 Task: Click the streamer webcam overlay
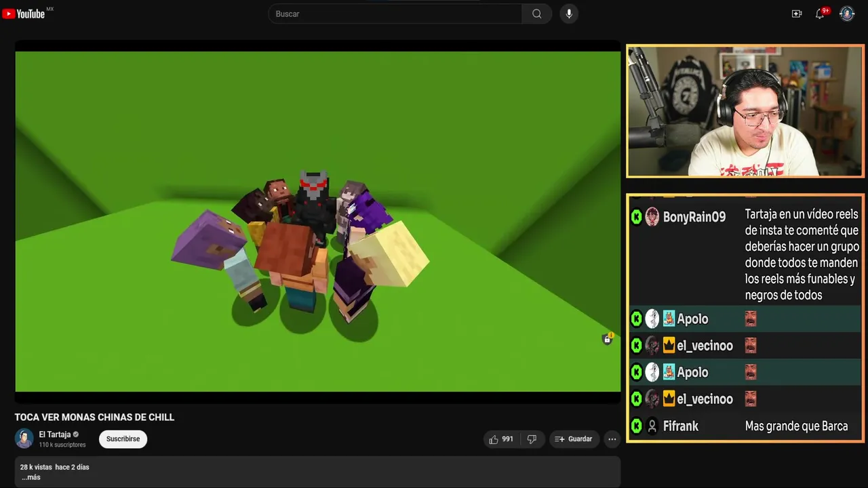(x=745, y=111)
